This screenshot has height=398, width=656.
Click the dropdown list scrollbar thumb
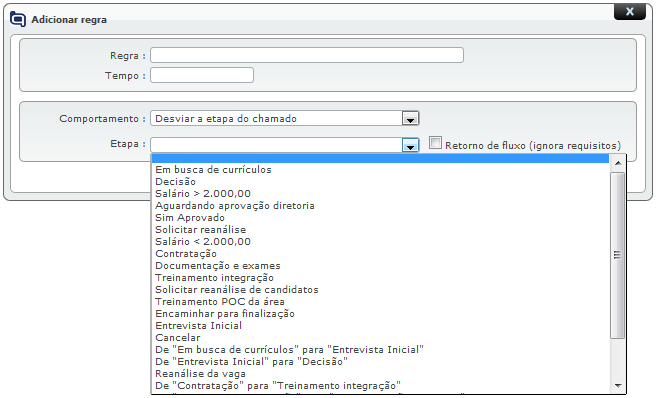coord(618,255)
